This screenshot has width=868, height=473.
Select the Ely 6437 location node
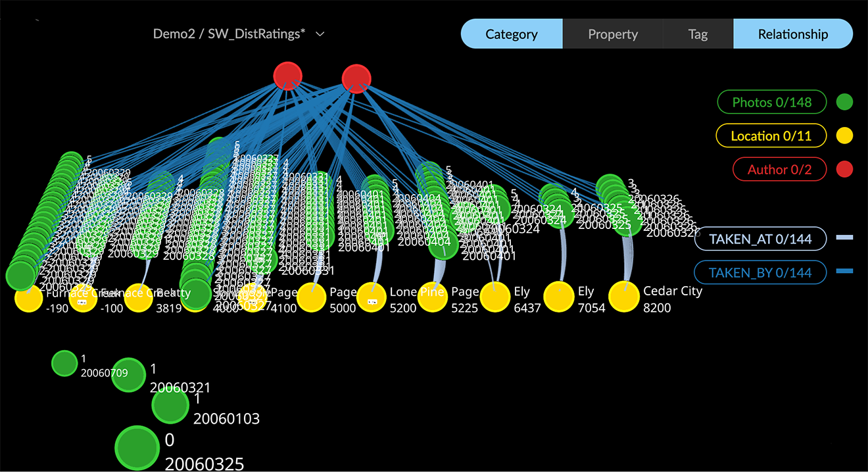[495, 297]
